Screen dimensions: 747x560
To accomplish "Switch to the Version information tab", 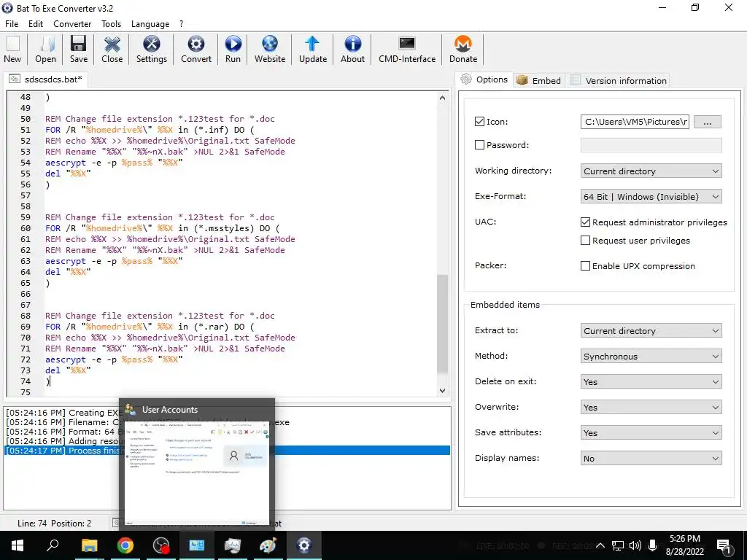I will [x=618, y=80].
